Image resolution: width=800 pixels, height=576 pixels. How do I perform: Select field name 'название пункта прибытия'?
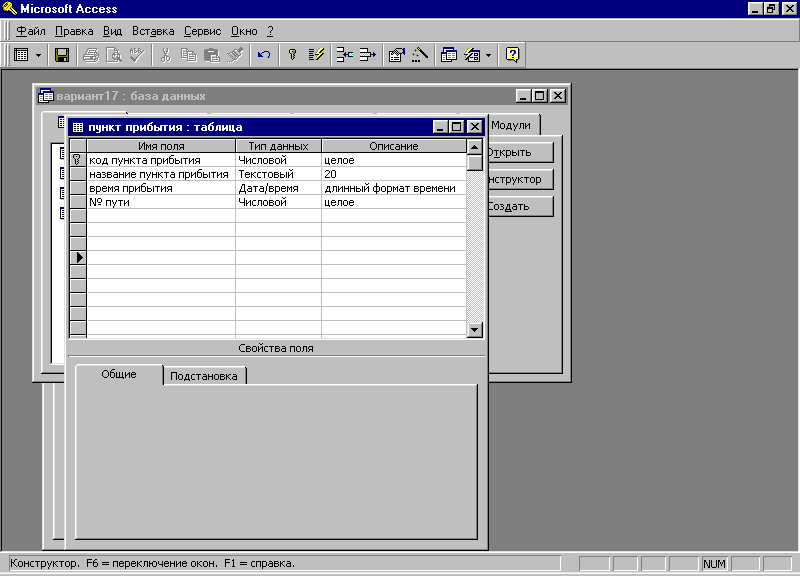click(161, 174)
